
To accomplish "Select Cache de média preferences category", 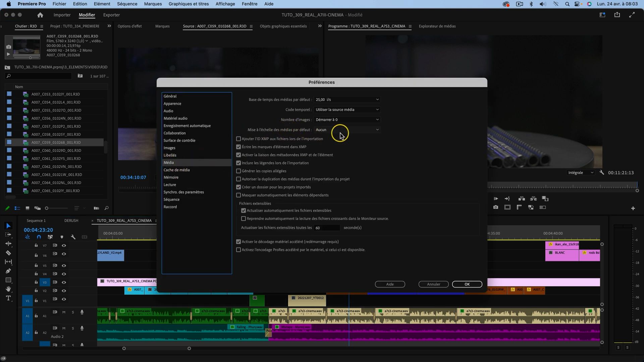I will (x=197, y=170).
